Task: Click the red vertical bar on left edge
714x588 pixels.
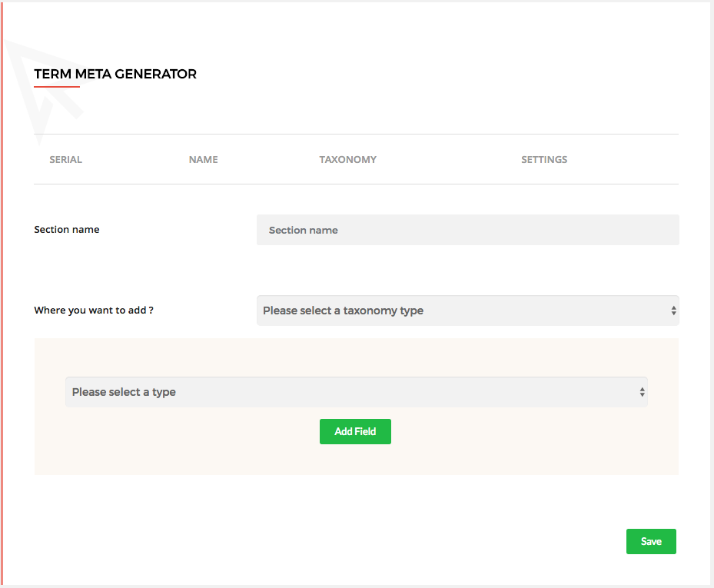Action: [x=2, y=307]
